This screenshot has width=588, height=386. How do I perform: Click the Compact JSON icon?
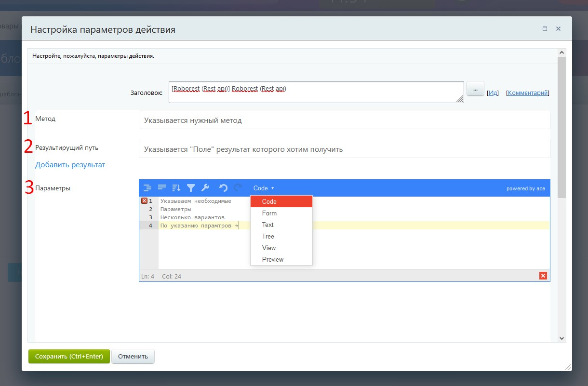pos(162,188)
